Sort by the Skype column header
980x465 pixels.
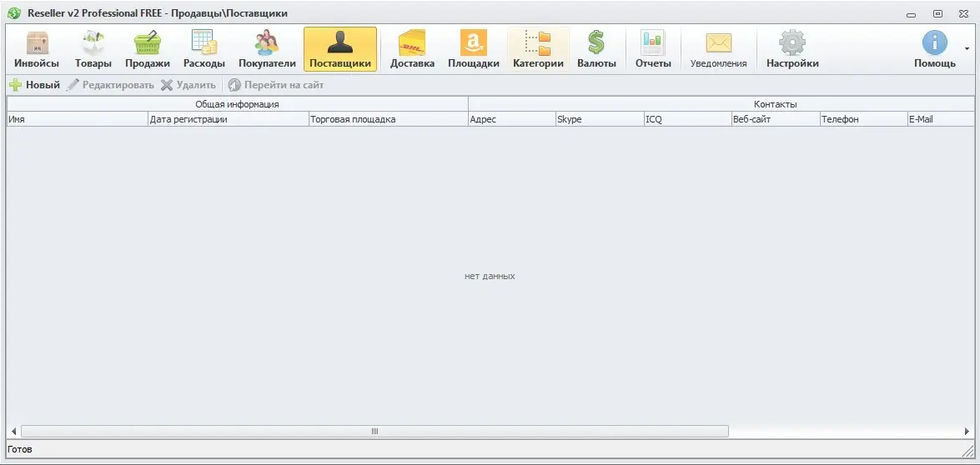pos(600,119)
